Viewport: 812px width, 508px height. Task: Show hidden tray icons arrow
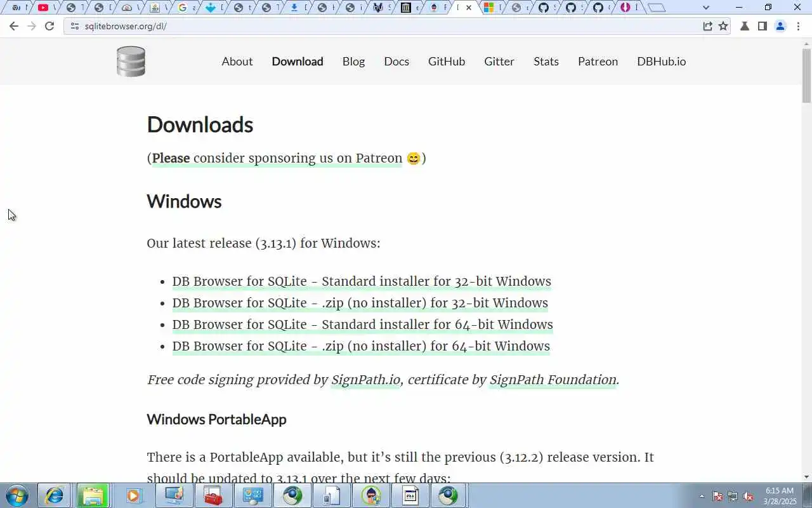coord(702,497)
